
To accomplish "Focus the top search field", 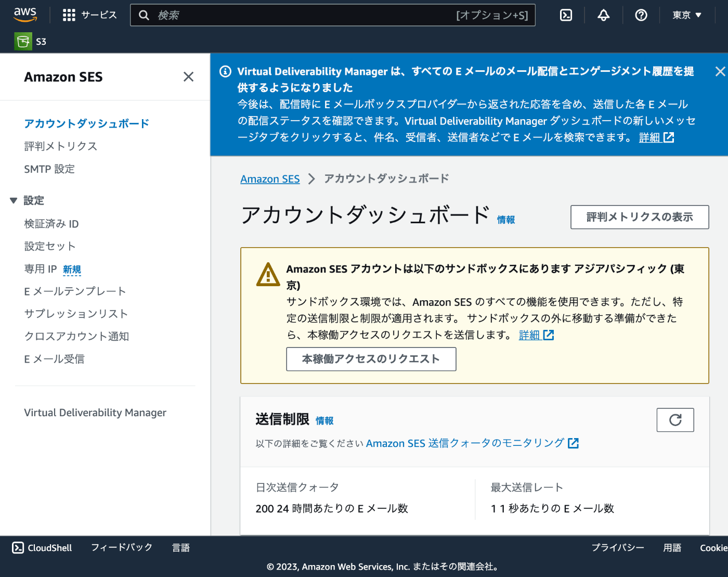I will coord(333,15).
